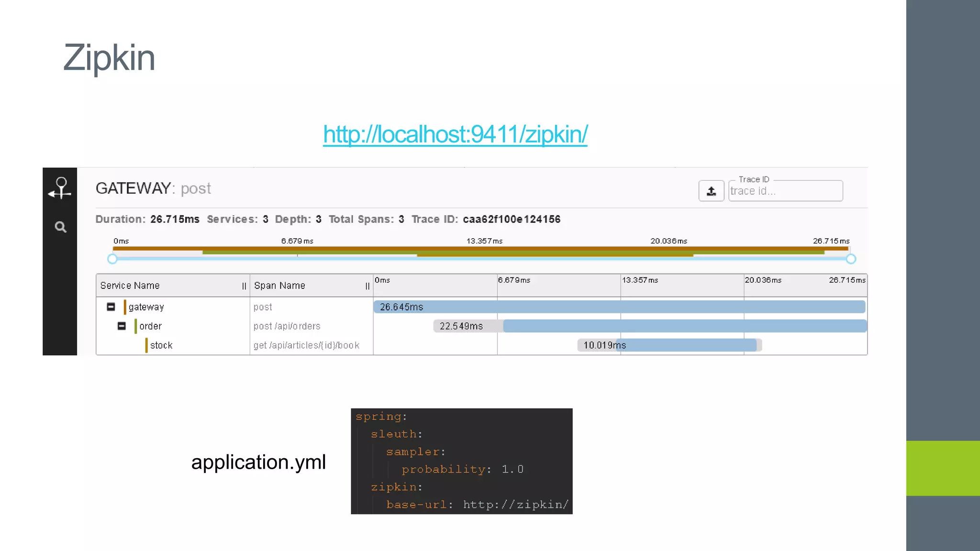Click the upload trace JSON icon button

pos(711,191)
